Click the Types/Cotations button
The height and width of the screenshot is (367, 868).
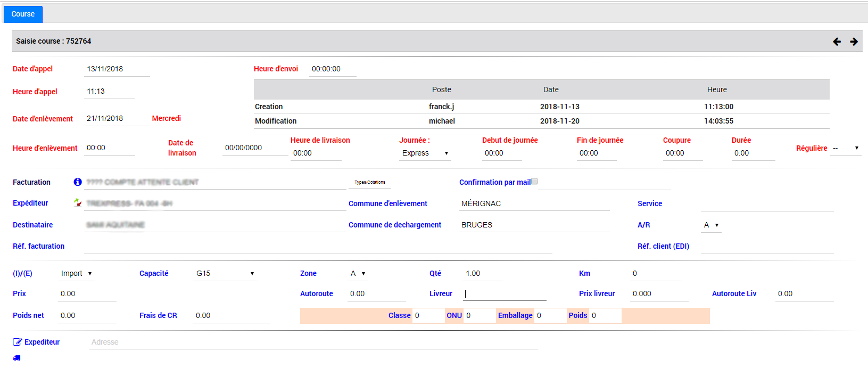370,182
